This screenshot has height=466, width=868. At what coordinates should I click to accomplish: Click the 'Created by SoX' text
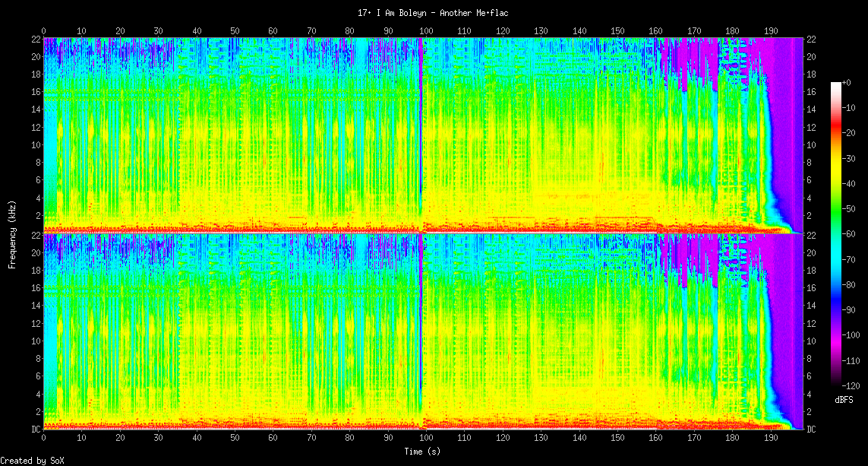tap(32, 461)
